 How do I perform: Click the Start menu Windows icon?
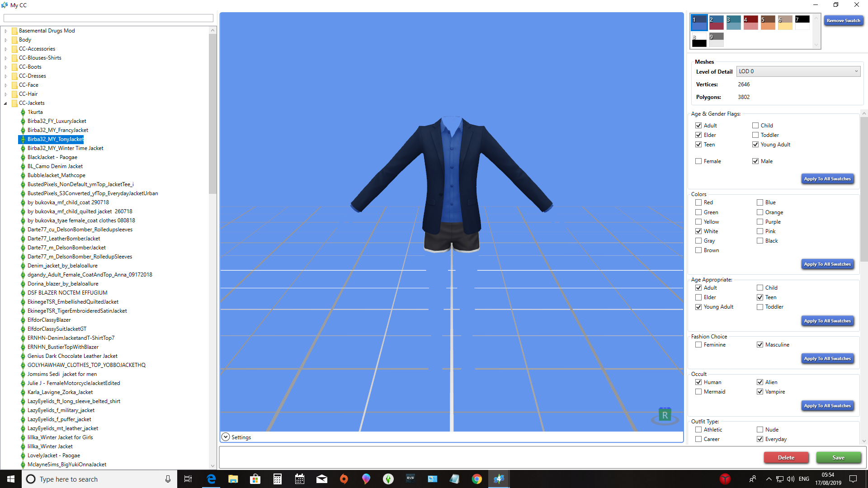[x=11, y=479]
